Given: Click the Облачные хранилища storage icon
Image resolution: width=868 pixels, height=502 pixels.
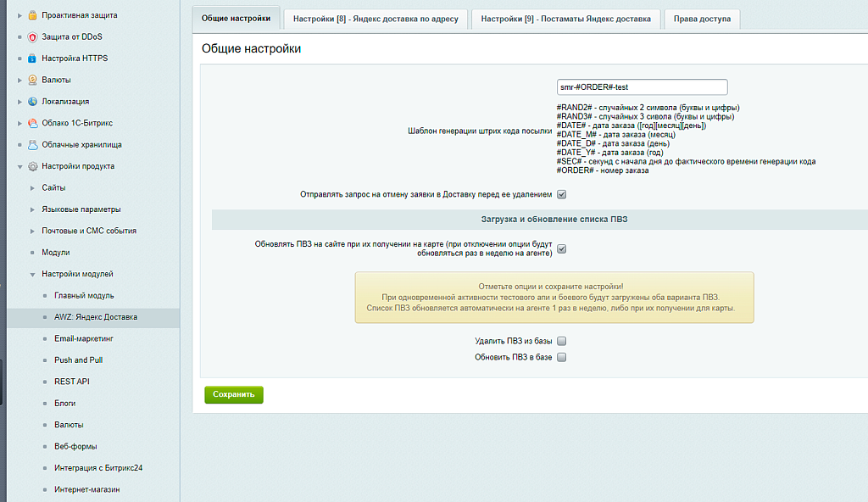Looking at the screenshot, I should point(32,145).
